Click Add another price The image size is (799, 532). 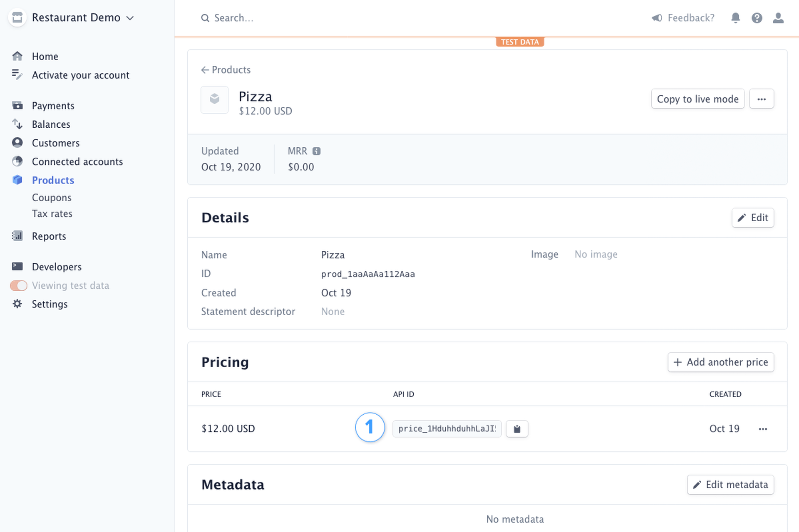[720, 362]
